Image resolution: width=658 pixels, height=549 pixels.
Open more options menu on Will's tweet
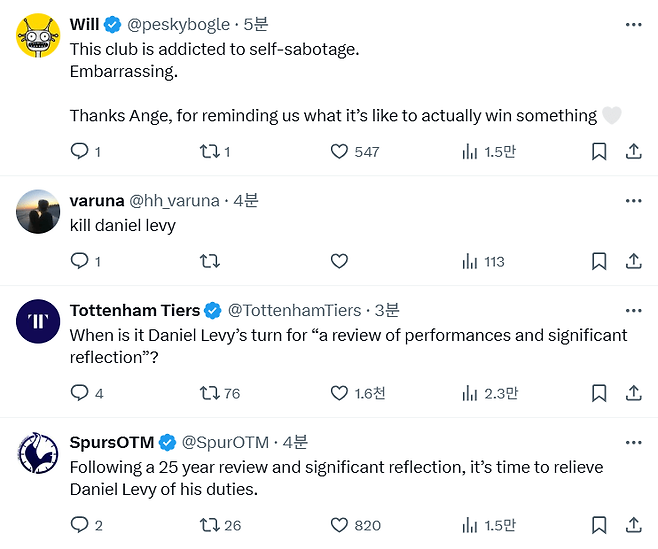(633, 24)
